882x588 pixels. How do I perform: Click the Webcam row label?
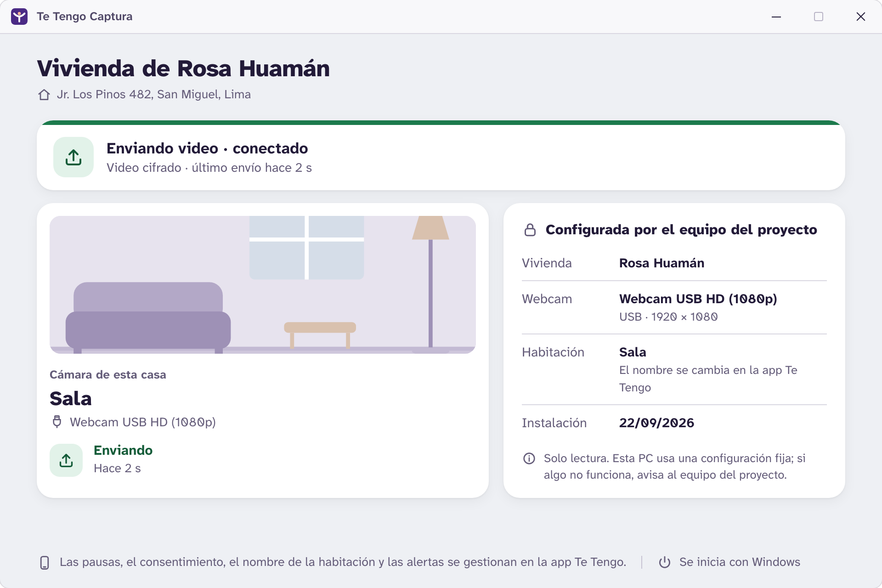(547, 299)
